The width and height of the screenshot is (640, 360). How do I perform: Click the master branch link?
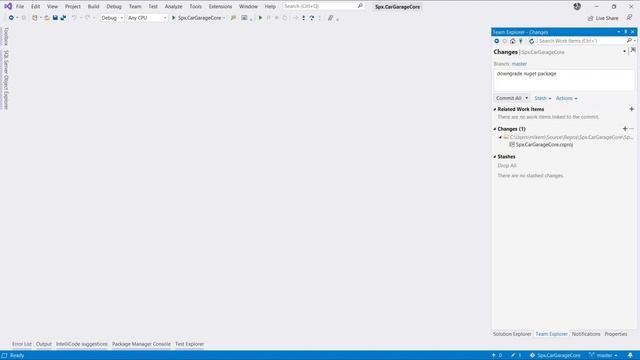point(519,64)
